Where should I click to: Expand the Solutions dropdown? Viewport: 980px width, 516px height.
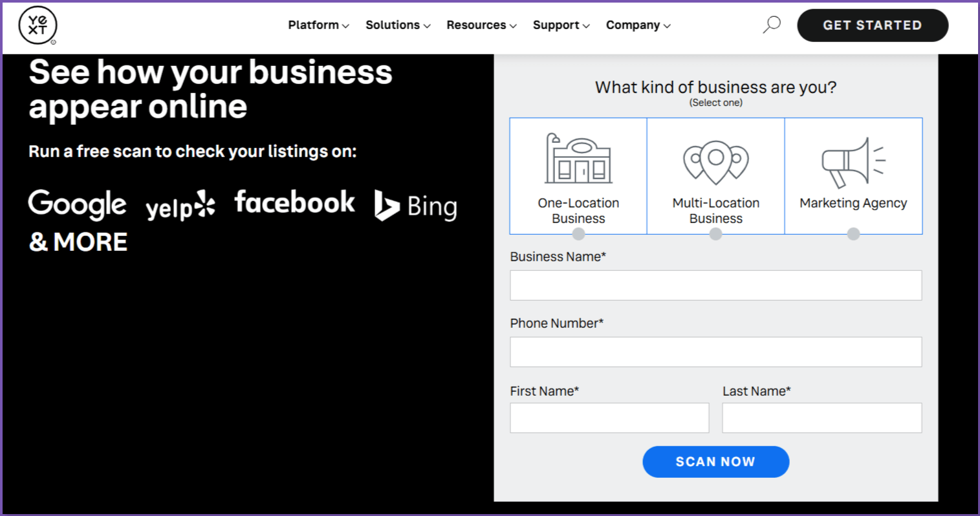[397, 25]
